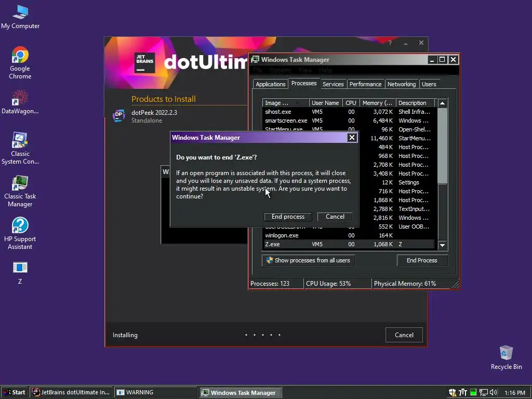Click Windows Task Manager taskbar button
This screenshot has width=532, height=399.
pos(240,393)
